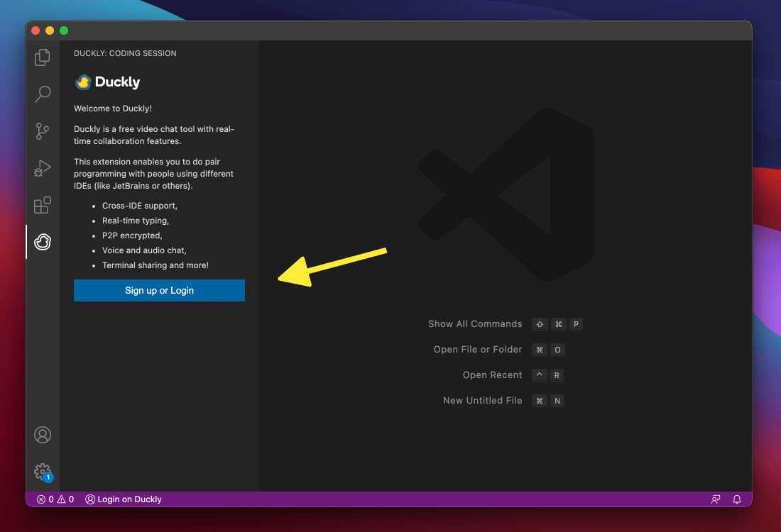Click the Voice and audio chat bullet
This screenshot has height=532, width=781.
coord(144,250)
